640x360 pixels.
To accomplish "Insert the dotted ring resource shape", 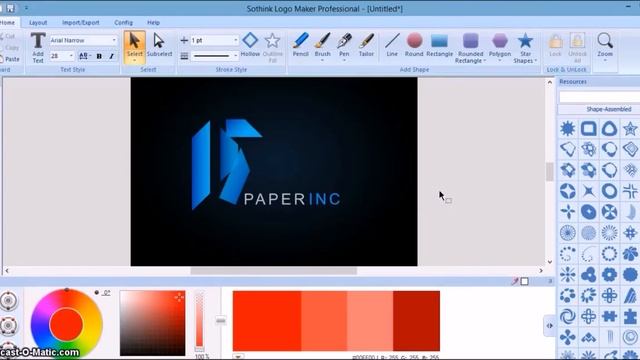I will point(609,253).
